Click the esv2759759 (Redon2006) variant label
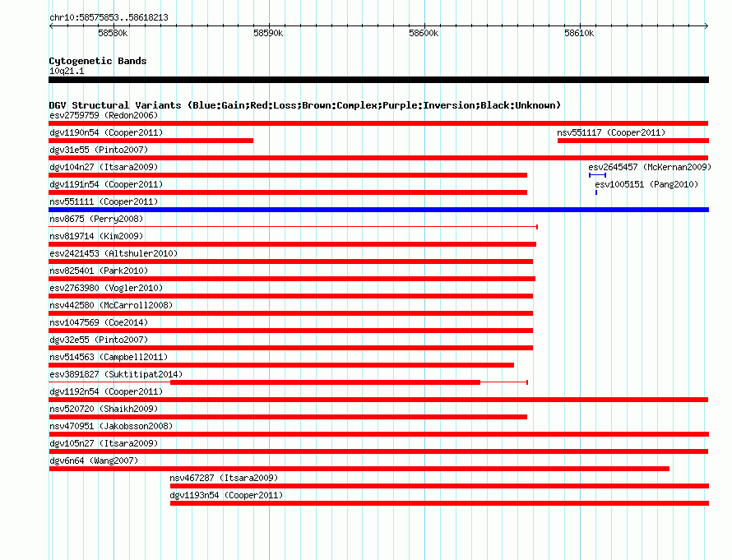732x560 pixels. (104, 115)
